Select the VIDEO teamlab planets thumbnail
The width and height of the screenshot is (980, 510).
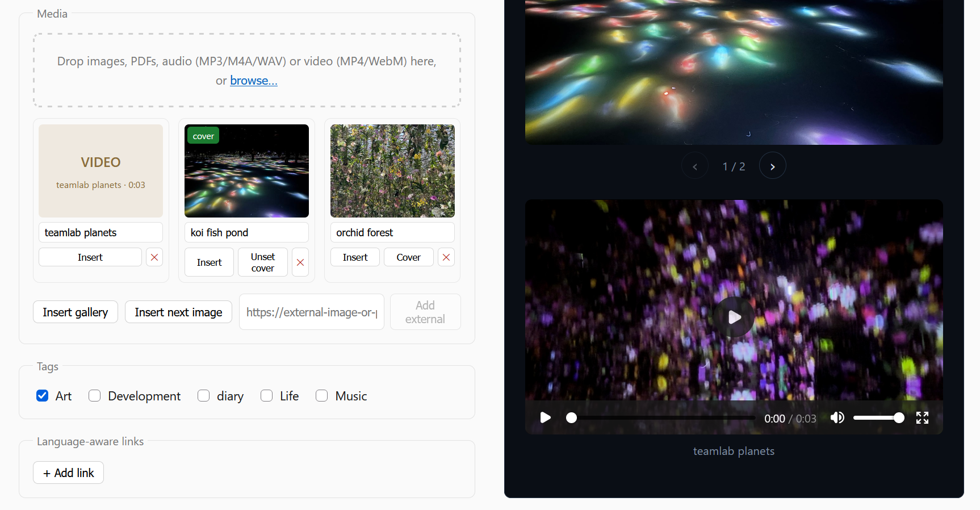[100, 171]
